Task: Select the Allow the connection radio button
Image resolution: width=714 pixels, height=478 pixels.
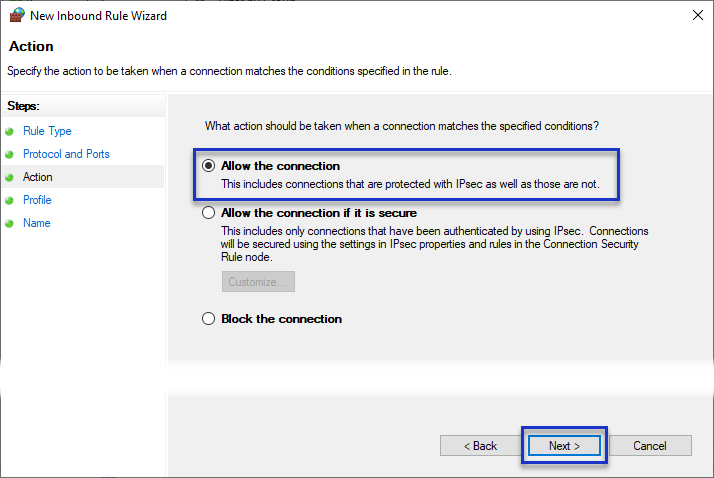Action: 209,166
